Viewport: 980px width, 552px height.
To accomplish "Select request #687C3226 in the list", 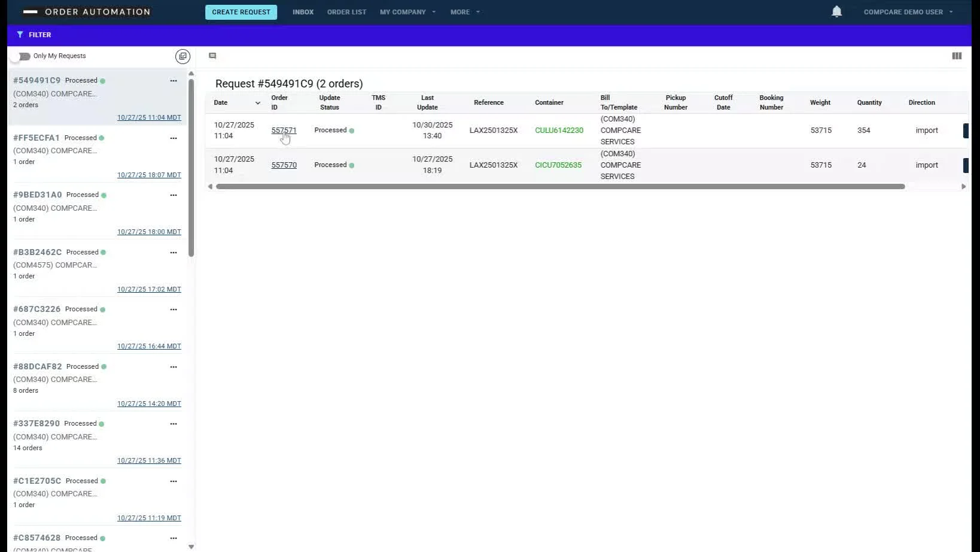I will click(97, 326).
